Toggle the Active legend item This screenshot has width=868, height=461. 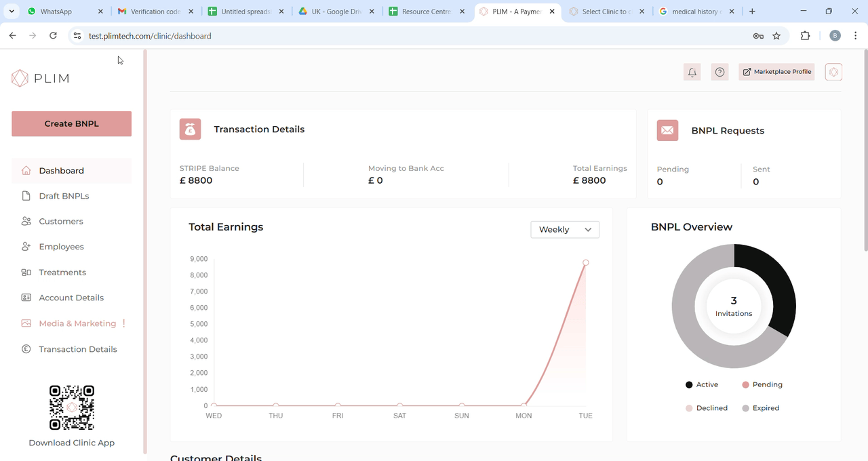pos(702,384)
